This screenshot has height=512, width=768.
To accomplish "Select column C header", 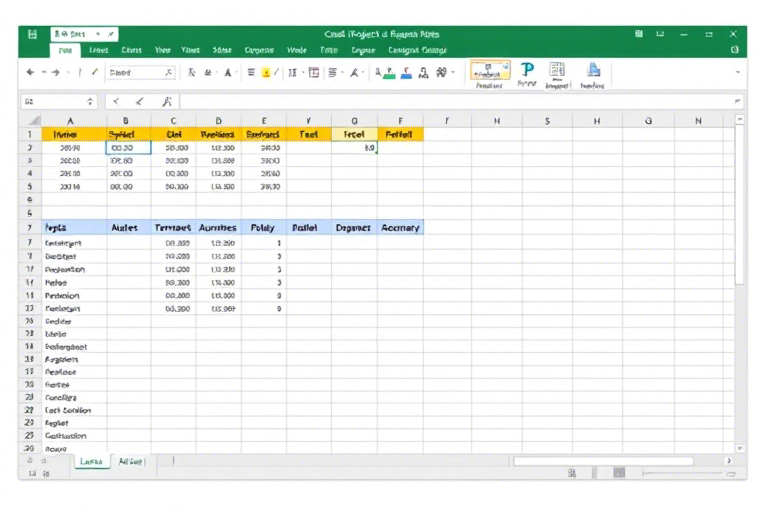I will (x=173, y=121).
